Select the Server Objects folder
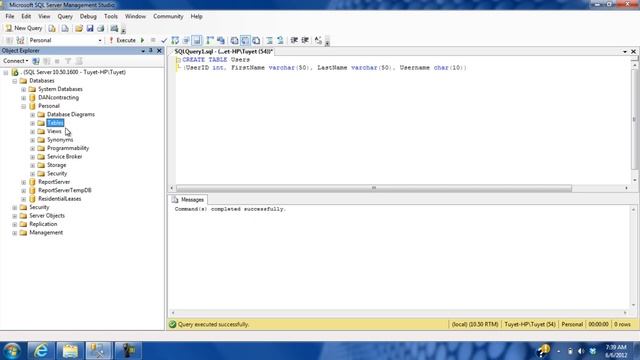 click(x=47, y=216)
